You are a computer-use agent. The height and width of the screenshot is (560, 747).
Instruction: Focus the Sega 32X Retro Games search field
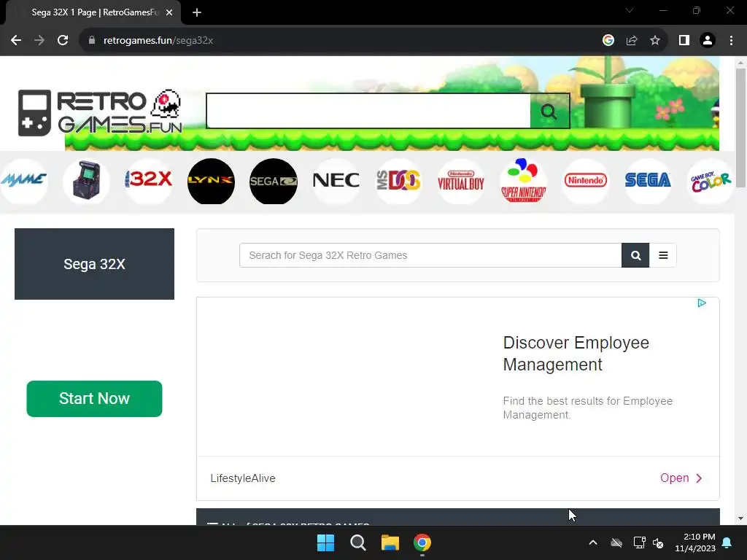(430, 255)
